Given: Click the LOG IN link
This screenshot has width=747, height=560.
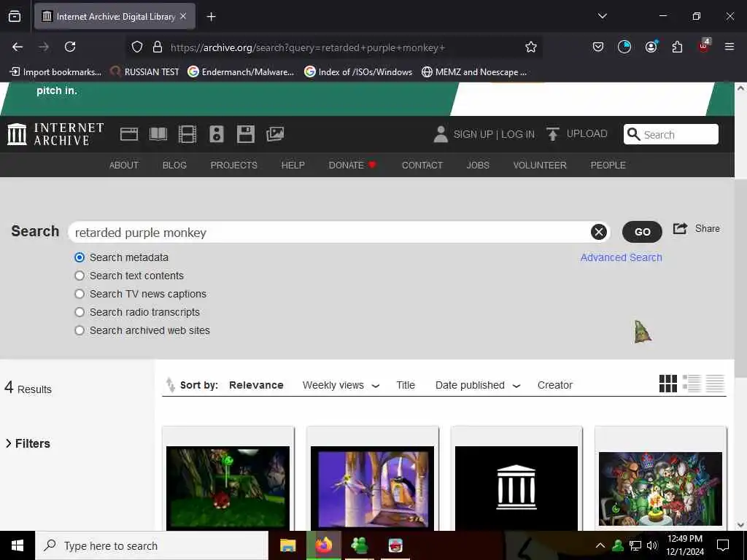Looking at the screenshot, I should 518,134.
